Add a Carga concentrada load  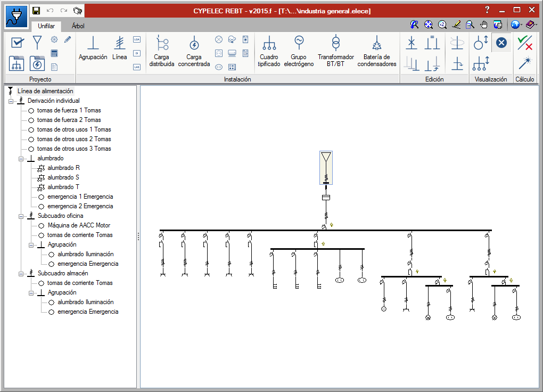point(194,51)
